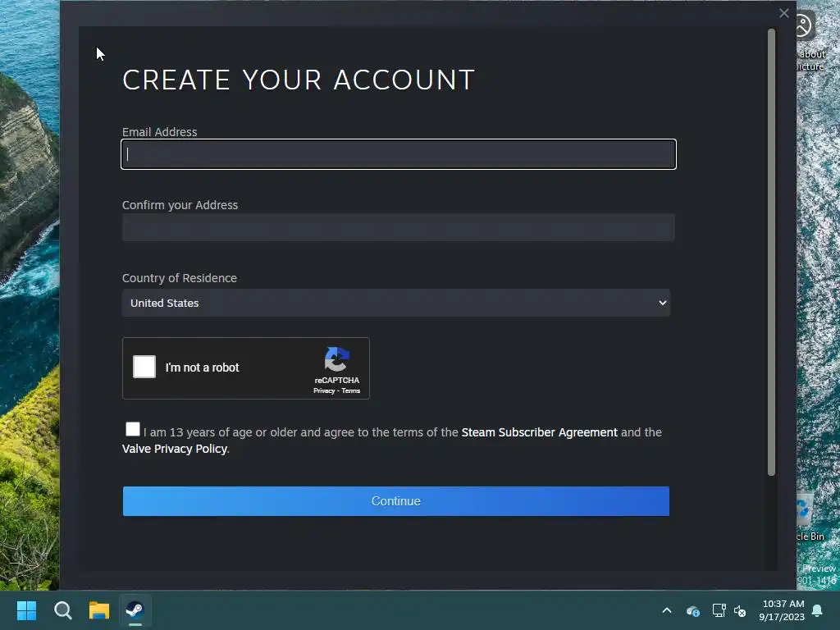
Task: Close the account creation window
Action: coord(783,13)
